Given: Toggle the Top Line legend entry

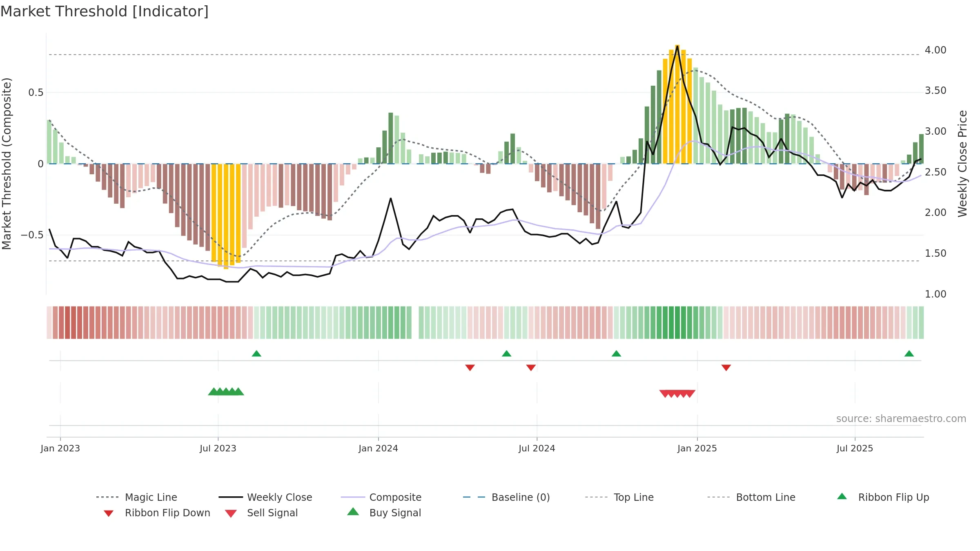Looking at the screenshot, I should point(619,497).
